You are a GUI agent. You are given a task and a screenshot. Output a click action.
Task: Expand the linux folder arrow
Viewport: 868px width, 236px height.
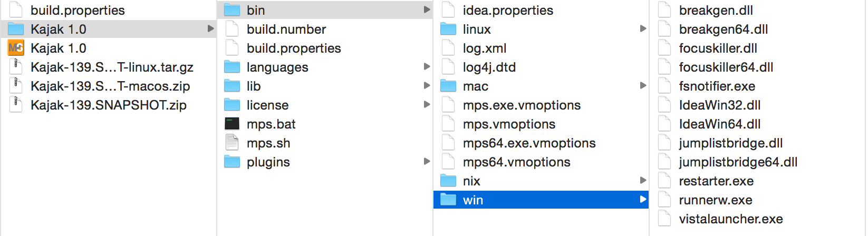click(x=643, y=28)
